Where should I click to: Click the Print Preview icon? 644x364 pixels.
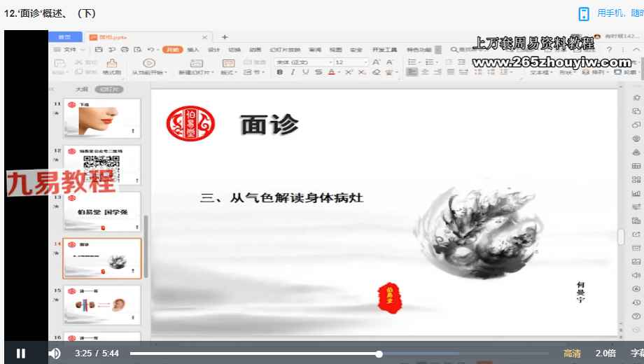[x=138, y=49]
